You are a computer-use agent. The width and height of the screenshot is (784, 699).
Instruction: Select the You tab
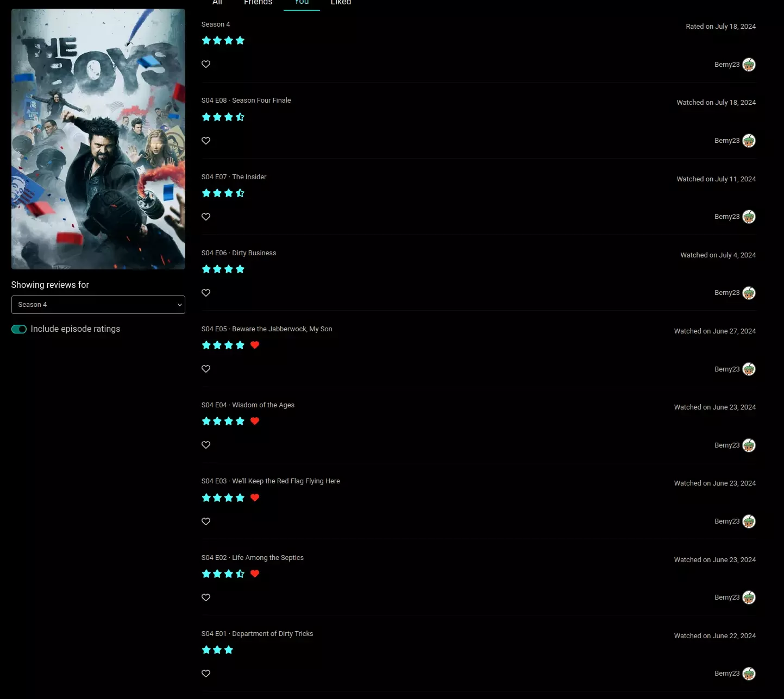[x=302, y=3]
